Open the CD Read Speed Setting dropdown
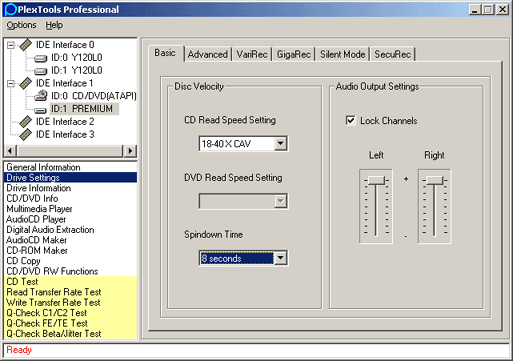513x361 pixels. (280, 144)
